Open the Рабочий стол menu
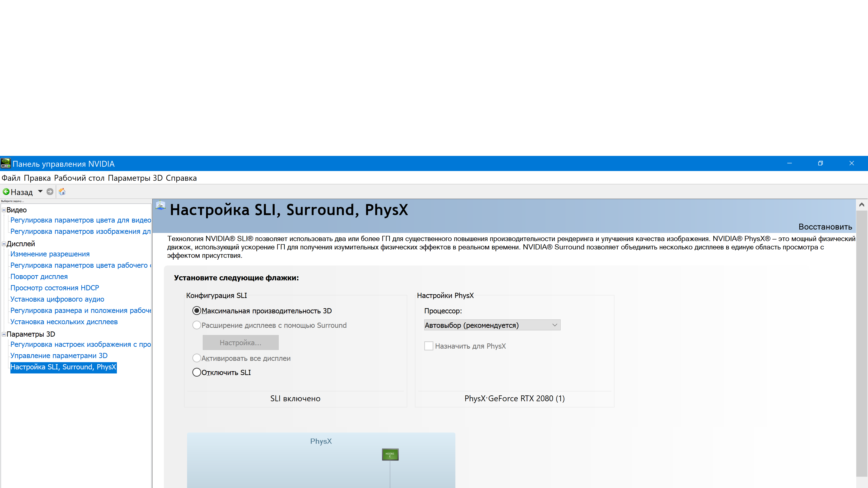 click(79, 178)
